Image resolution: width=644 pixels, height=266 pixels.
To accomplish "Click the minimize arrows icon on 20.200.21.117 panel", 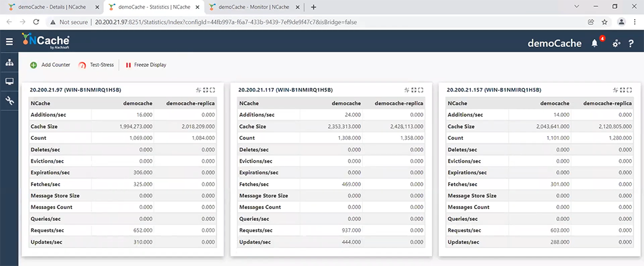I will click(407, 90).
